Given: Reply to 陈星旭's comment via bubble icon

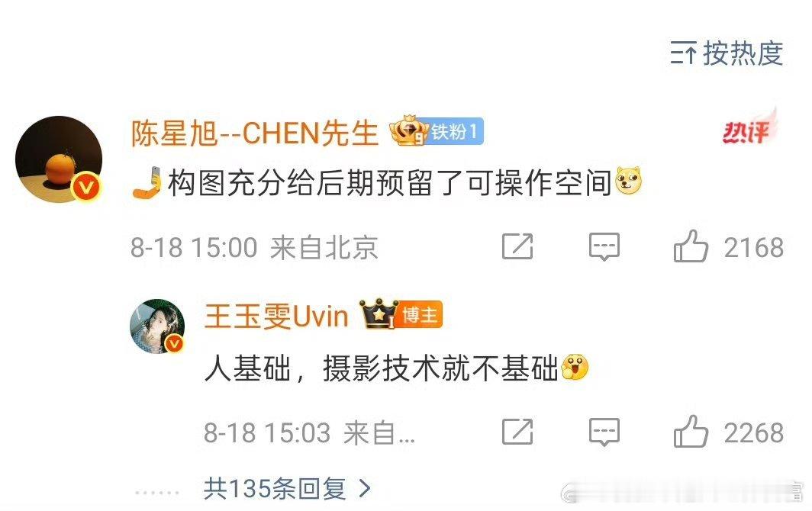Looking at the screenshot, I should [x=604, y=246].
